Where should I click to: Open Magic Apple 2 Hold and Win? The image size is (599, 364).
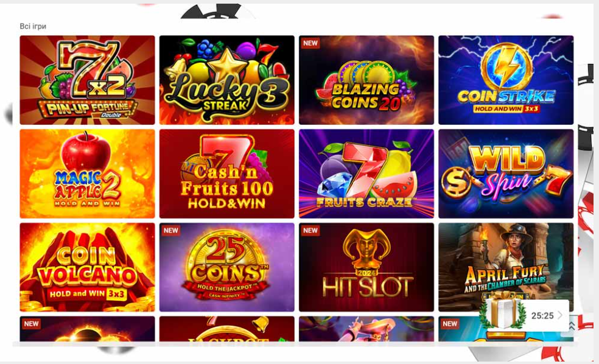pos(87,174)
